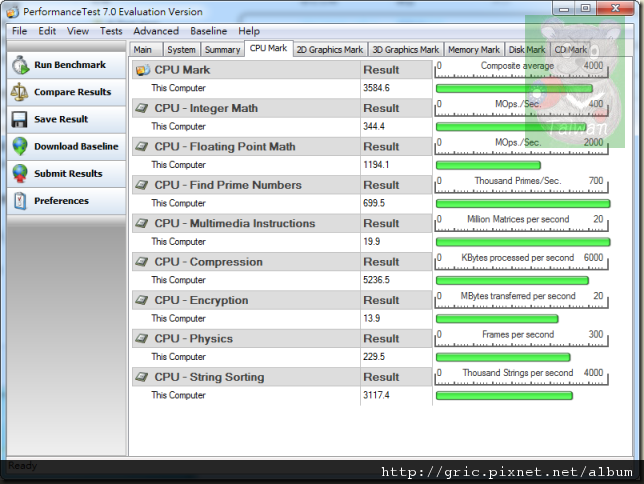The height and width of the screenshot is (484, 644).
Task: Click the String Sorting value 3117.4
Action: click(376, 396)
